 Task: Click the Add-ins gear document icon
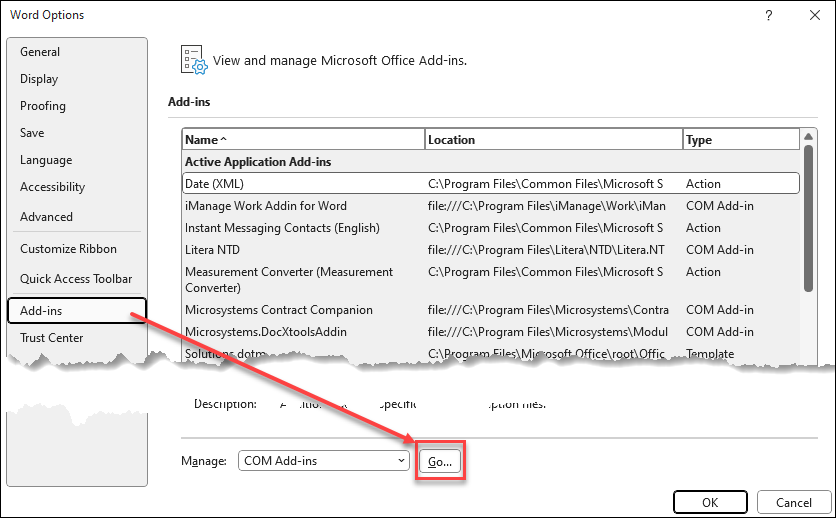193,60
